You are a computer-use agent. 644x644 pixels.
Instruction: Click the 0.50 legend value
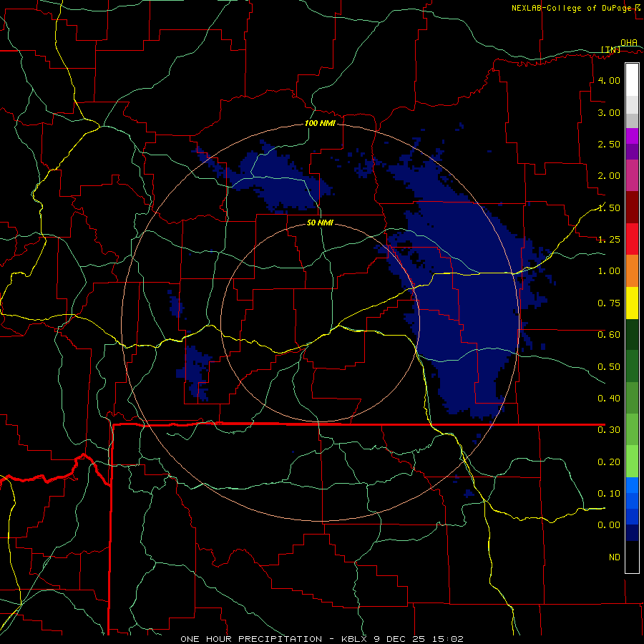tap(609, 367)
